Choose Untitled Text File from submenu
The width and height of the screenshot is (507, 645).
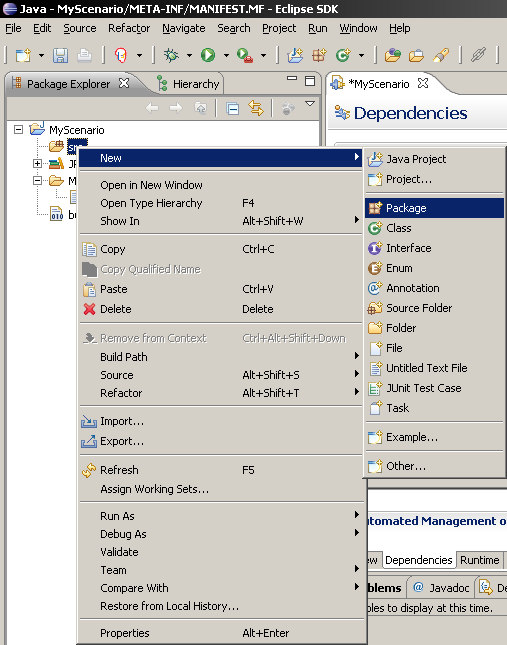434,368
